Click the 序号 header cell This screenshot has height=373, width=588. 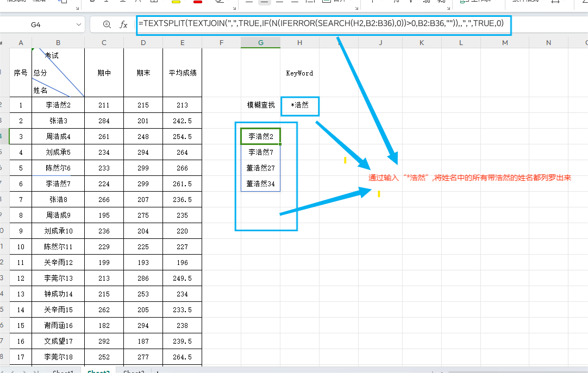point(21,73)
